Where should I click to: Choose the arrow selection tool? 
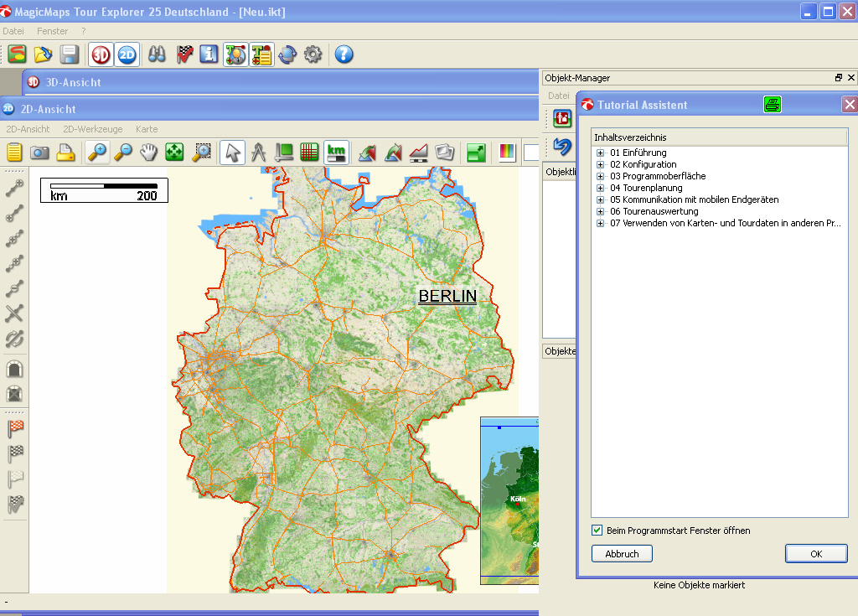(x=232, y=153)
